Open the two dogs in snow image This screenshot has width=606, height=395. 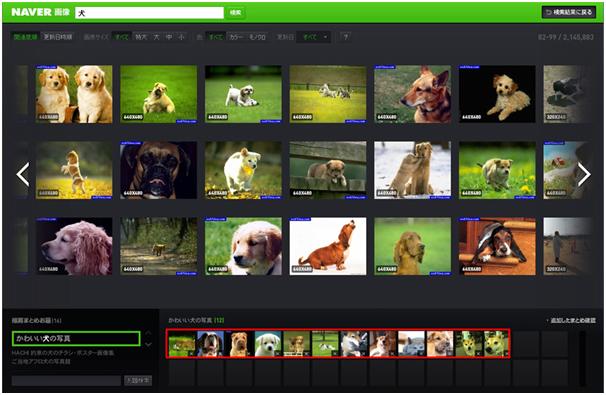click(412, 170)
